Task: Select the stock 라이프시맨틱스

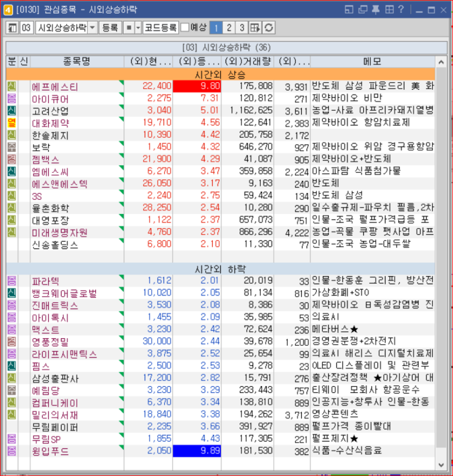Action: click(64, 354)
